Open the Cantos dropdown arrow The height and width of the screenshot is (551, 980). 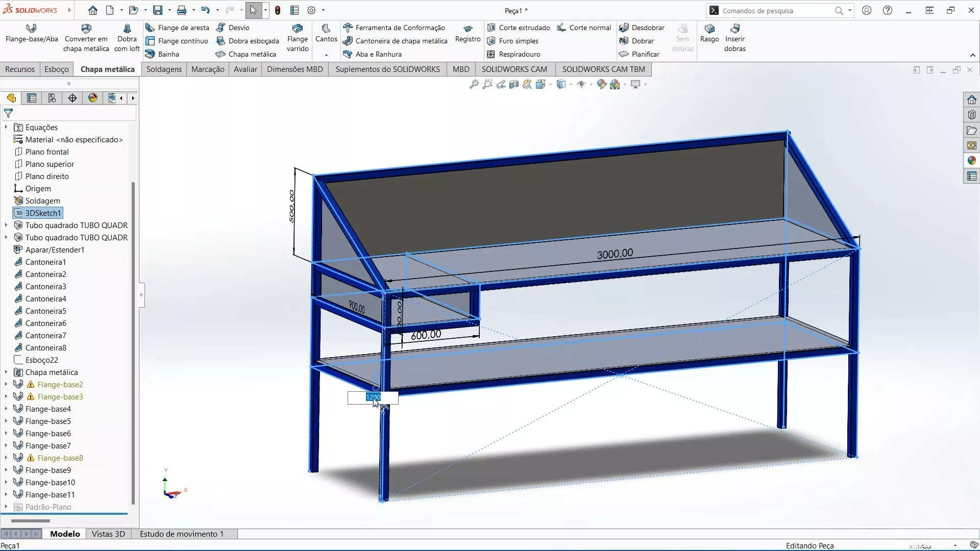[326, 55]
